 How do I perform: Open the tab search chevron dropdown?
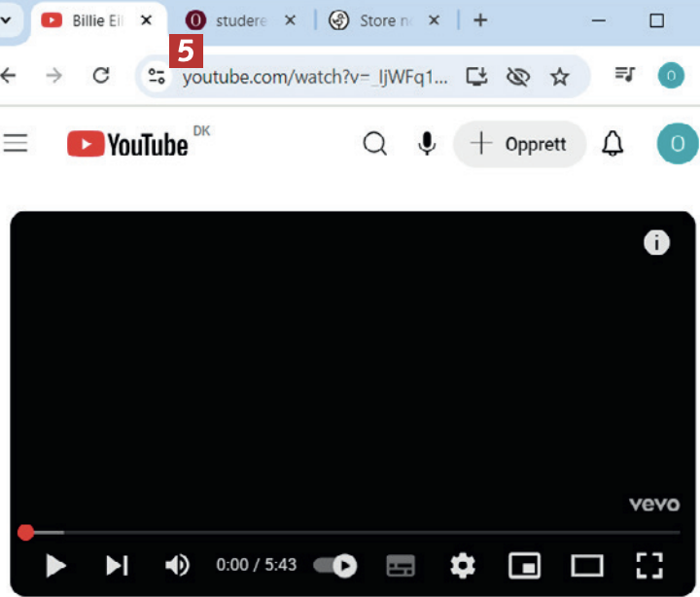6,20
